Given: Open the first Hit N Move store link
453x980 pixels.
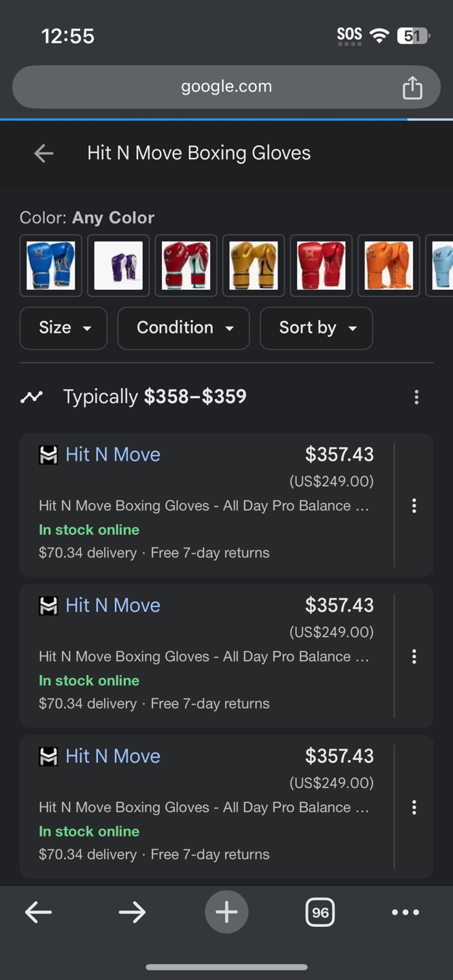Looking at the screenshot, I should point(113,455).
